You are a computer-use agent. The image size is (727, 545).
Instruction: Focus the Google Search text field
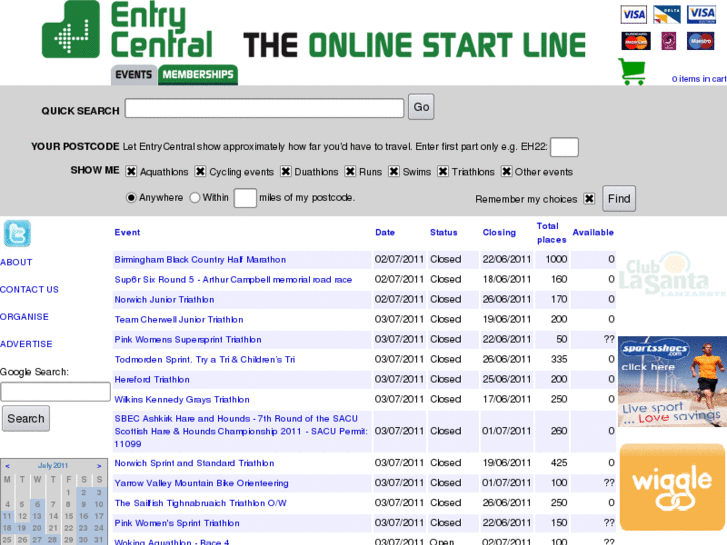(x=55, y=391)
